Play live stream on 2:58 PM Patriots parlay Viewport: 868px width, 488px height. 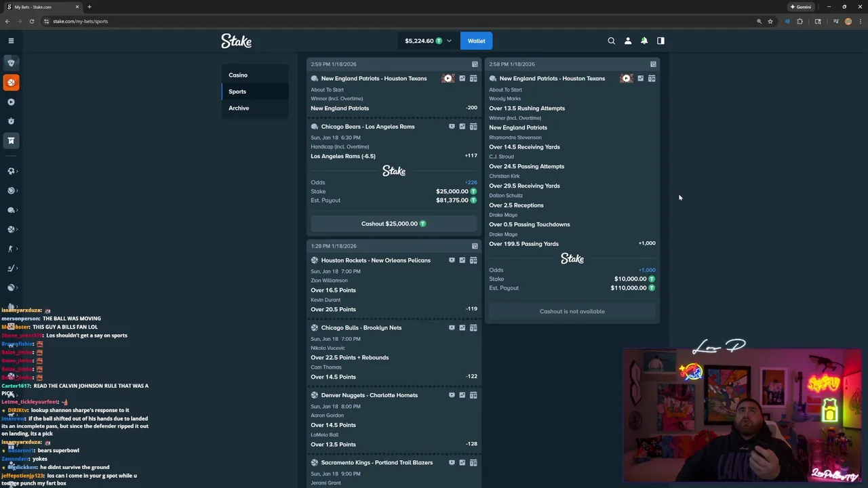tap(626, 79)
